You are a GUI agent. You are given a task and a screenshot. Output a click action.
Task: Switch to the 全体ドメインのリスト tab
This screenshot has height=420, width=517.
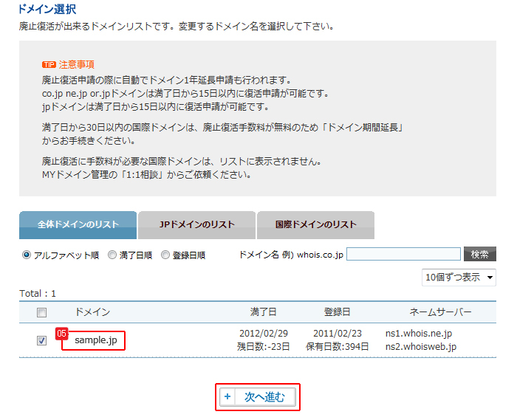[78, 225]
